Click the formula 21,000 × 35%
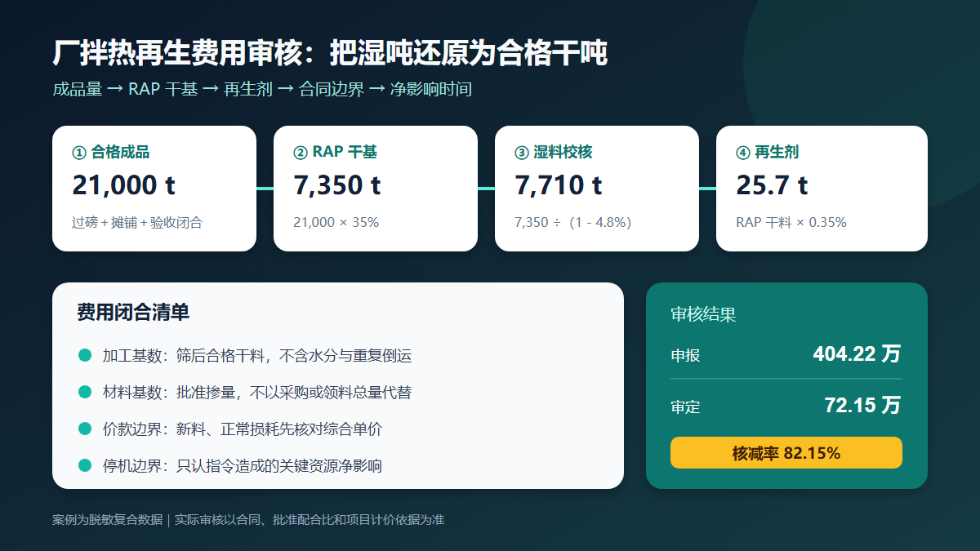Screen dimensions: 980x551 [336, 222]
